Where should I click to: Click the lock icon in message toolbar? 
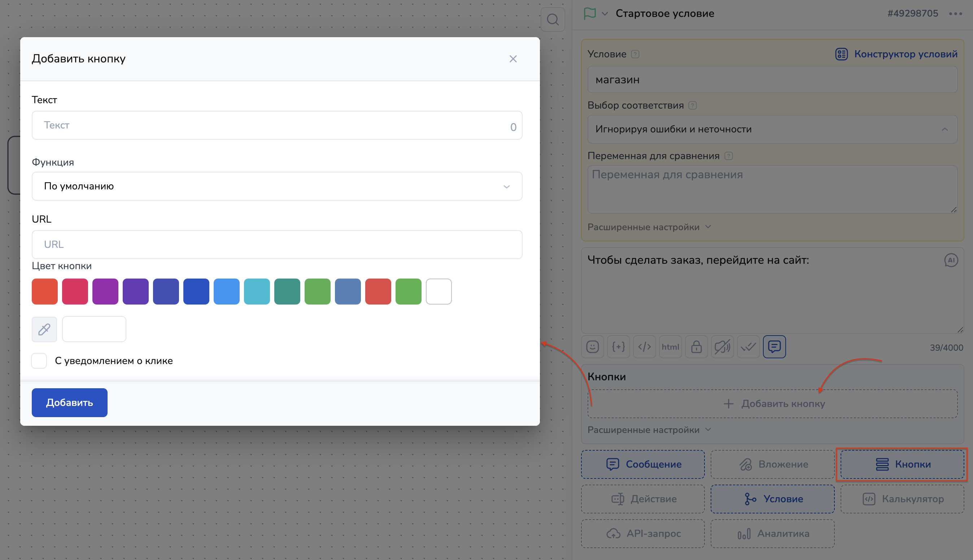(697, 347)
